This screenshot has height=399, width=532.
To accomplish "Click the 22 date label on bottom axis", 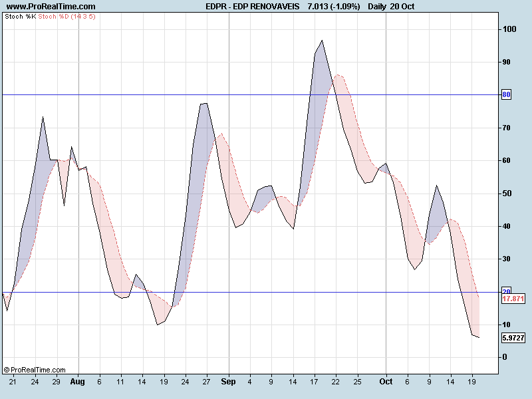I will [335, 382].
